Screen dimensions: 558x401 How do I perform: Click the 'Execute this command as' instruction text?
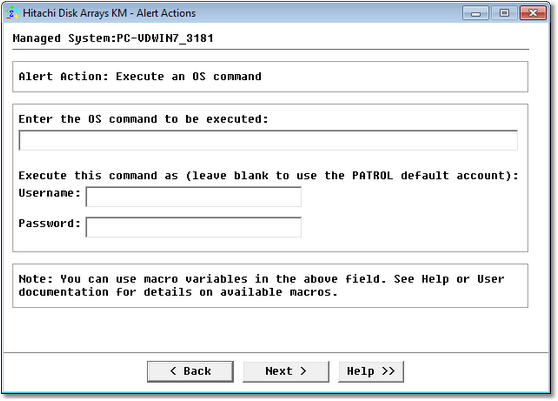(268, 175)
